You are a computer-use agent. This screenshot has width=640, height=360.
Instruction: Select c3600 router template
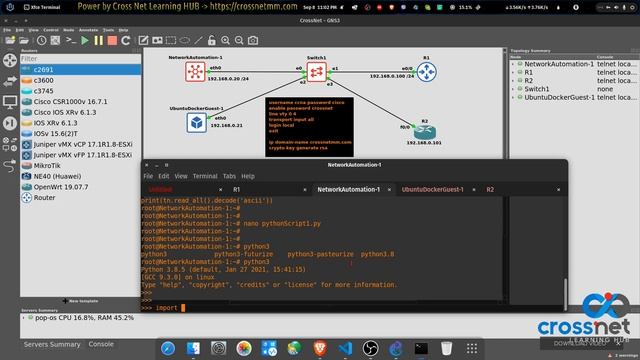[80, 80]
